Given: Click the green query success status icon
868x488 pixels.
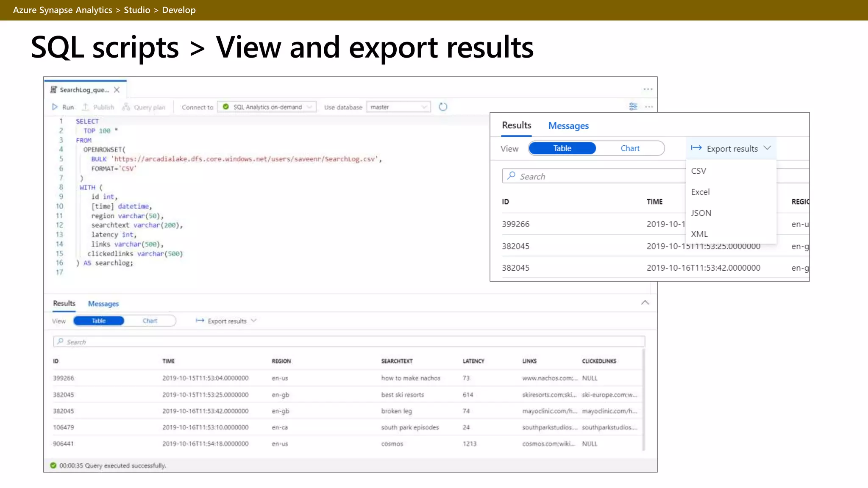Looking at the screenshot, I should tap(53, 466).
